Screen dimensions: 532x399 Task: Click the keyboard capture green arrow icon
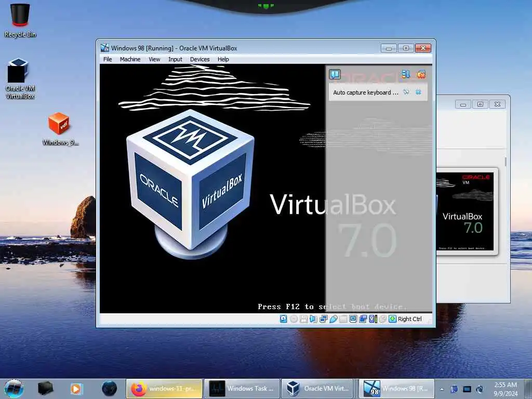(x=393, y=319)
